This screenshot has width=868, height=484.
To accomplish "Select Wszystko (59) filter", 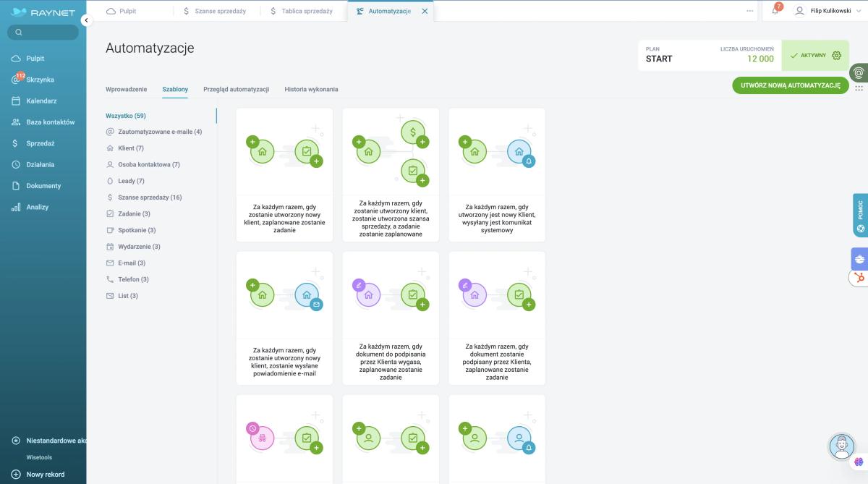I will (126, 116).
